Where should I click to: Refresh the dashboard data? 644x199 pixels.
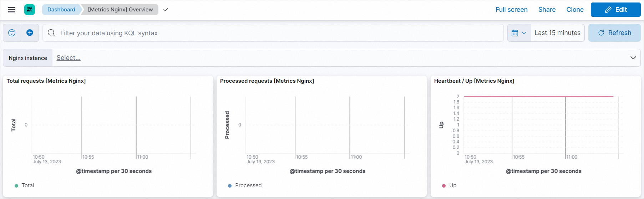[614, 33]
